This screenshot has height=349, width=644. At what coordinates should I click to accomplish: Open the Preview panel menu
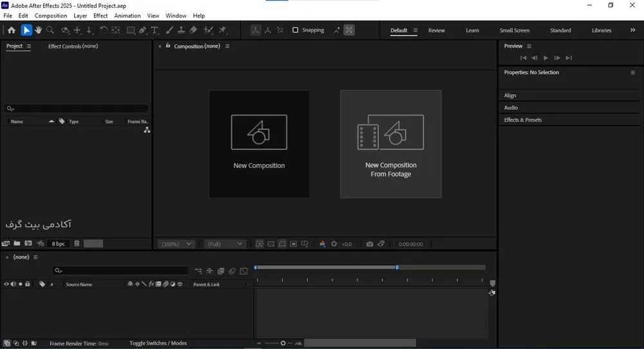529,46
